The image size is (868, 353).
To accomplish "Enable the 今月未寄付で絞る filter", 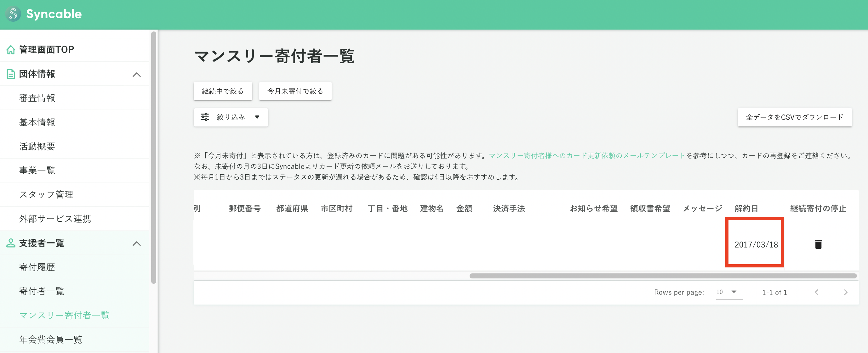I will [295, 91].
